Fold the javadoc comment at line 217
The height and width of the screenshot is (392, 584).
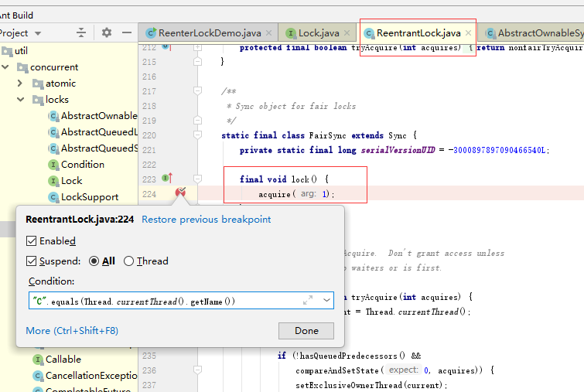(198, 90)
